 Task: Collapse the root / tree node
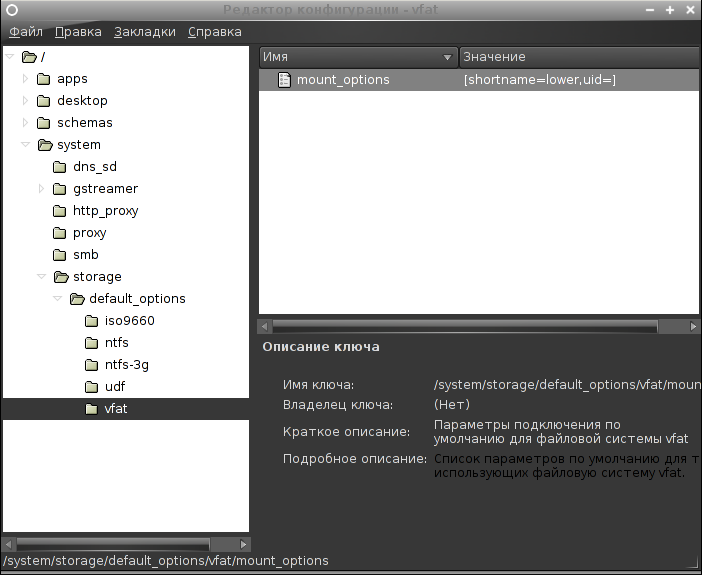[x=10, y=57]
